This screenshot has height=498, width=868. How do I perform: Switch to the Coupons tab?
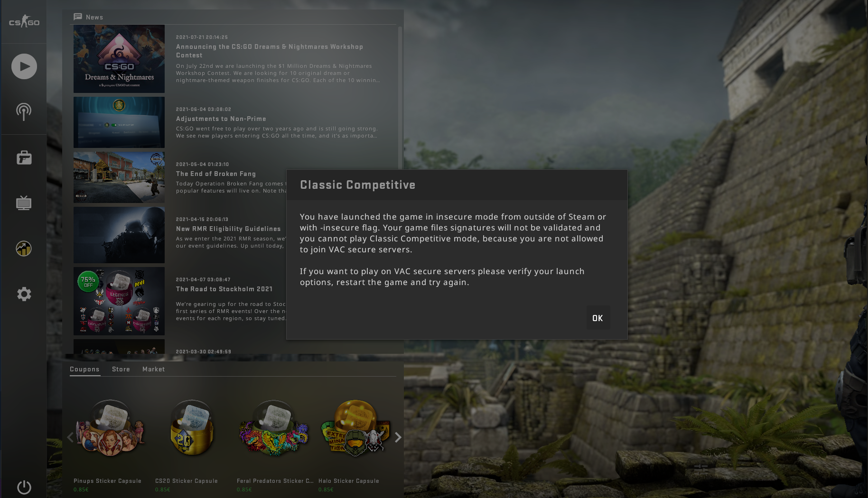[84, 369]
